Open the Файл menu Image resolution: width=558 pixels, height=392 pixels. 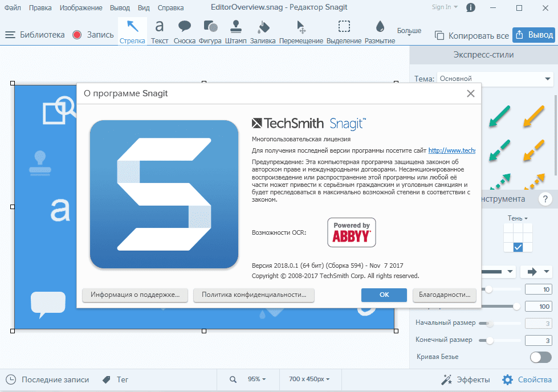coord(13,7)
